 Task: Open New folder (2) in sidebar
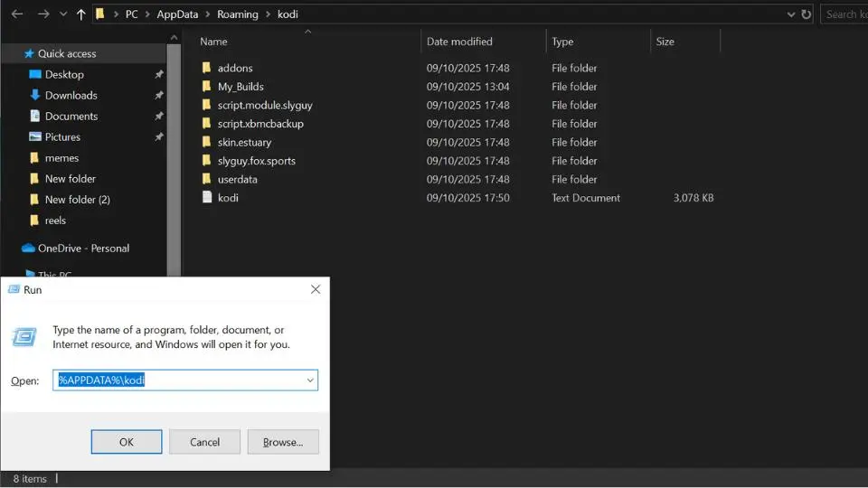(78, 200)
